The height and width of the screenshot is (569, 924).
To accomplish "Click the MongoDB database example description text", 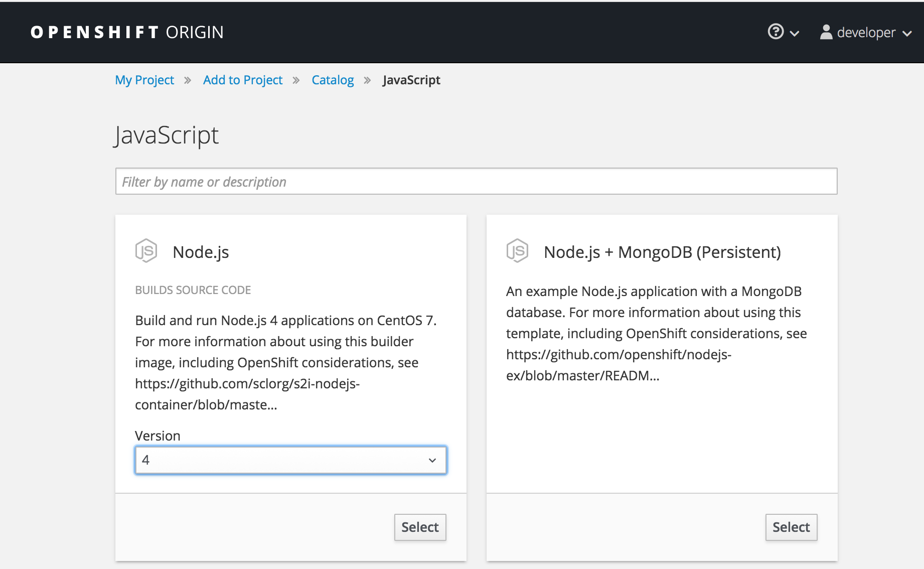I will tap(657, 333).
